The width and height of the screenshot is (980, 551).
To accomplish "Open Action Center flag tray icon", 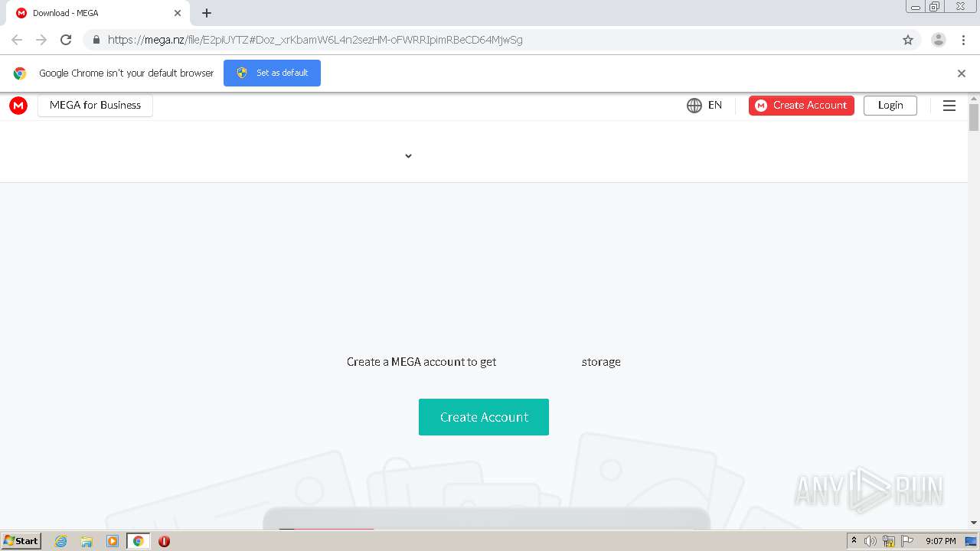I will coord(907,541).
